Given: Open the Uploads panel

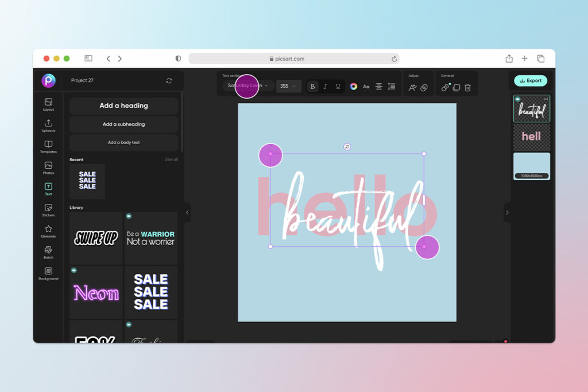Looking at the screenshot, I should [48, 125].
